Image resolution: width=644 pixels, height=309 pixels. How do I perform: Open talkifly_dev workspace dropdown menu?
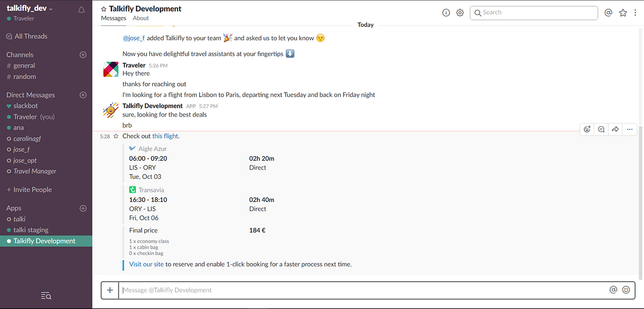(x=30, y=9)
